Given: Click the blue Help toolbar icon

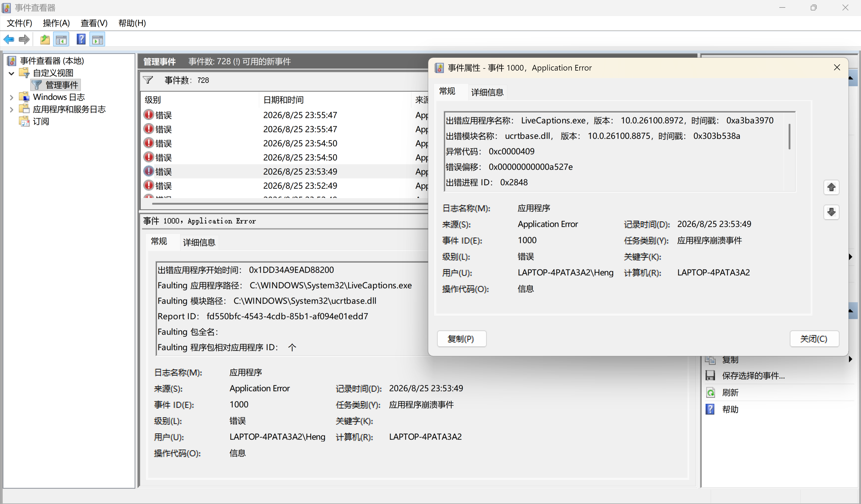Looking at the screenshot, I should tap(81, 39).
